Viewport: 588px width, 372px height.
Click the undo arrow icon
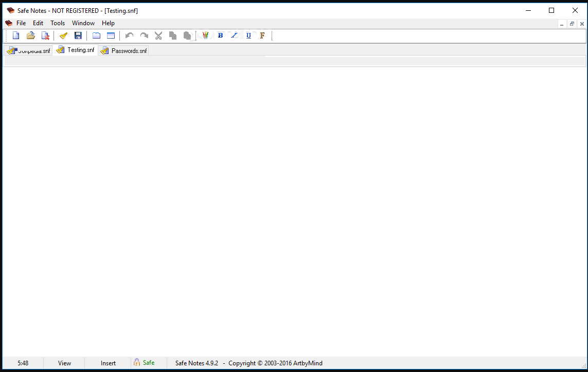pos(129,36)
